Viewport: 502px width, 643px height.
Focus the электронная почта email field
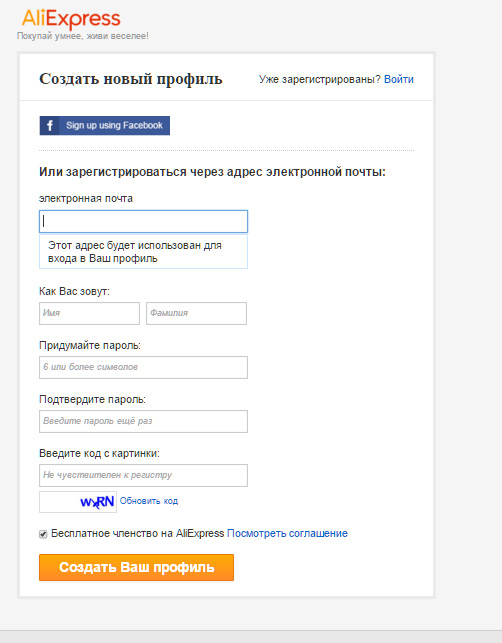pyautogui.click(x=144, y=221)
